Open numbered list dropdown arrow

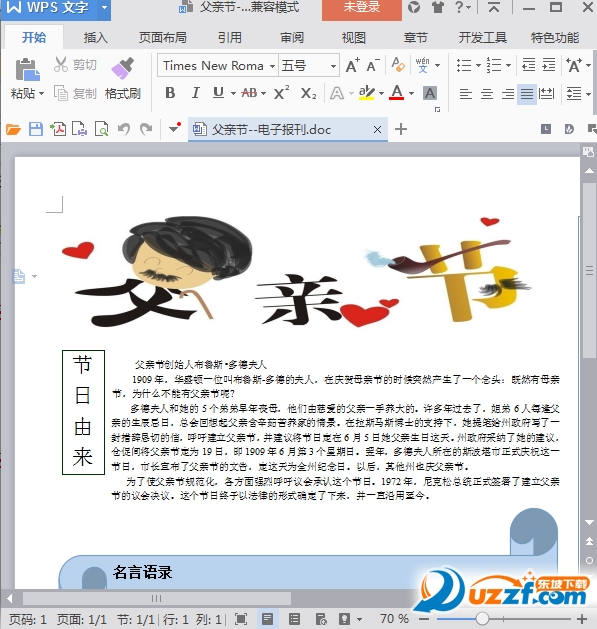(508, 65)
